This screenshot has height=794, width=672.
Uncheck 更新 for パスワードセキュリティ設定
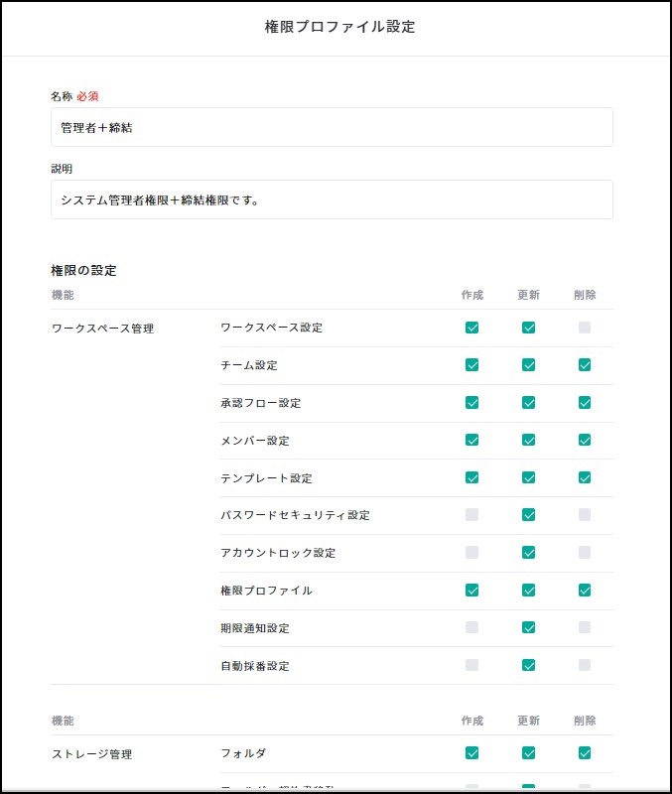[x=528, y=515]
